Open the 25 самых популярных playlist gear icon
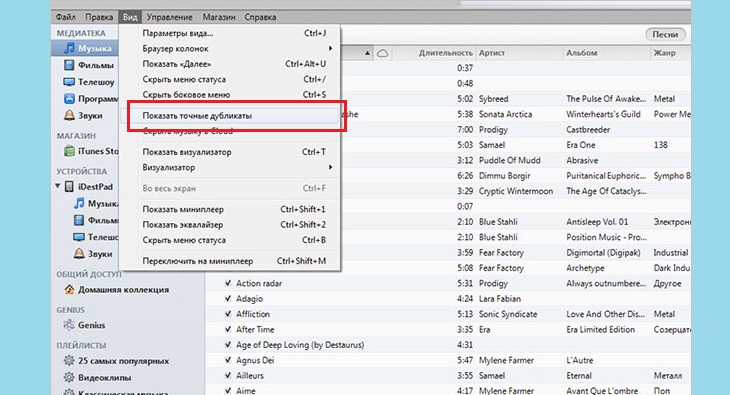 click(69, 361)
